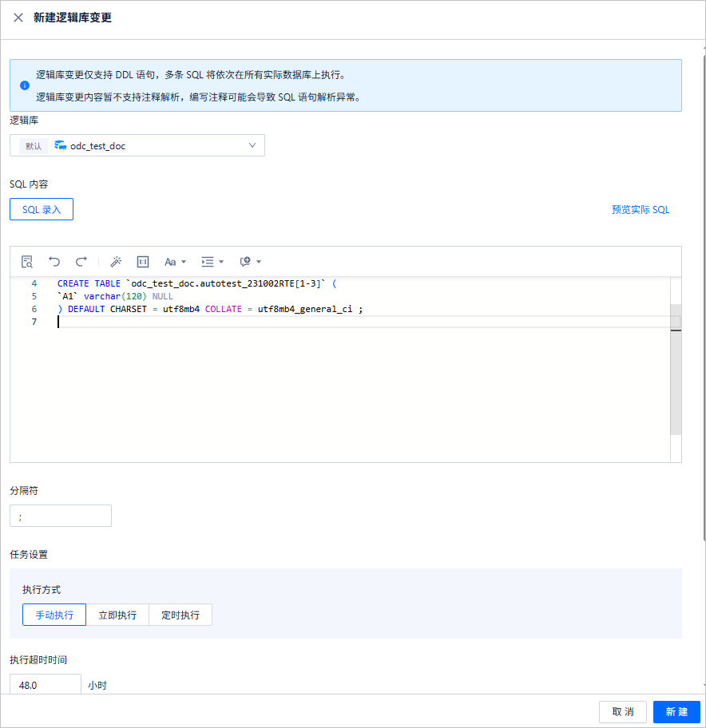Switch to the SQL 录入 tab

click(42, 209)
